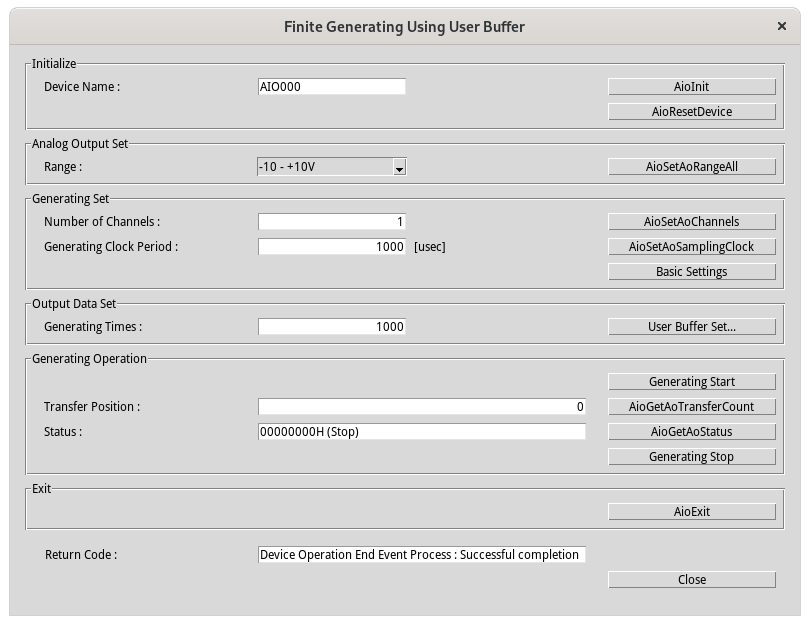Close the window with the X icon
The image size is (810, 625).
click(x=780, y=27)
